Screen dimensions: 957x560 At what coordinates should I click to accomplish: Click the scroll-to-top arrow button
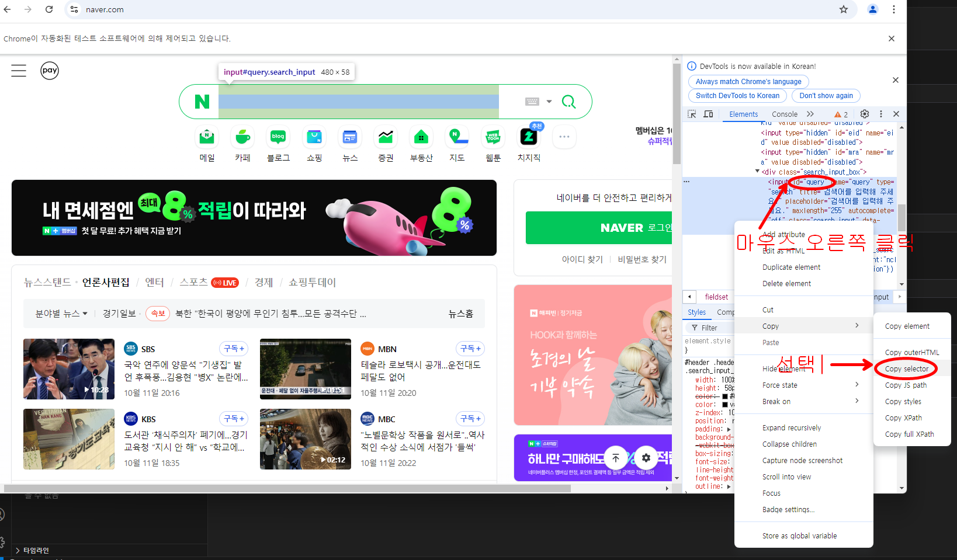615,458
